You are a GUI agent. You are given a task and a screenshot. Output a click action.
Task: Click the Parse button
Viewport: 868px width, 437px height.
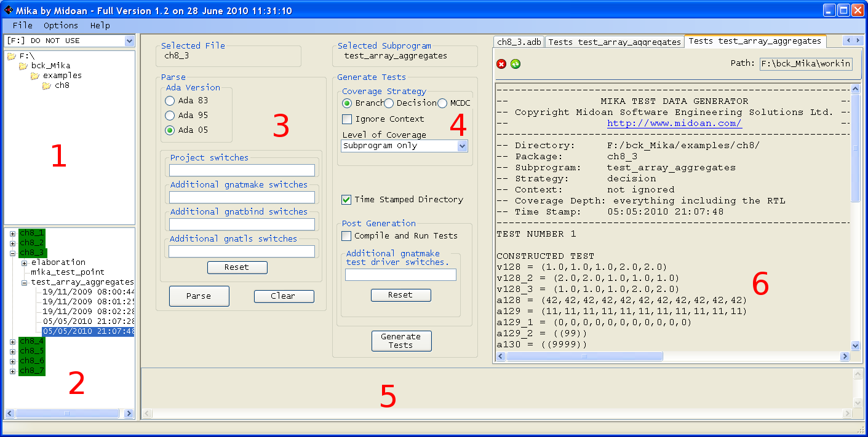199,296
